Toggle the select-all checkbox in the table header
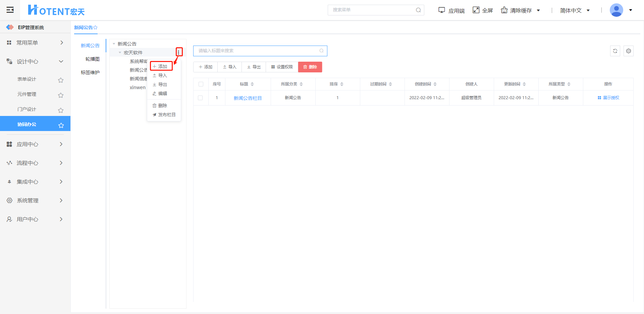Viewport: 644px width, 314px height. (201, 84)
